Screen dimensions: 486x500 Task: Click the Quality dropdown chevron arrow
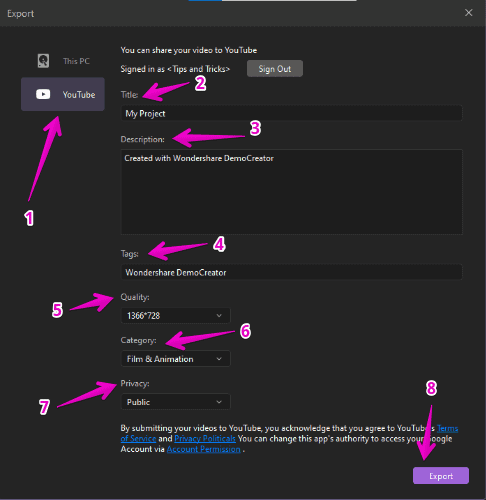click(x=219, y=316)
